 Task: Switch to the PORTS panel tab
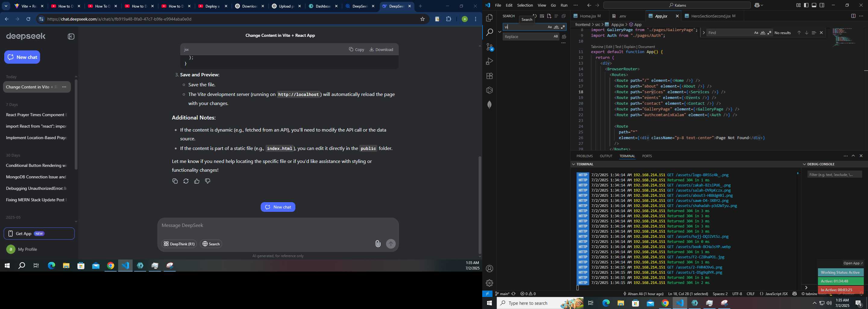(646, 156)
